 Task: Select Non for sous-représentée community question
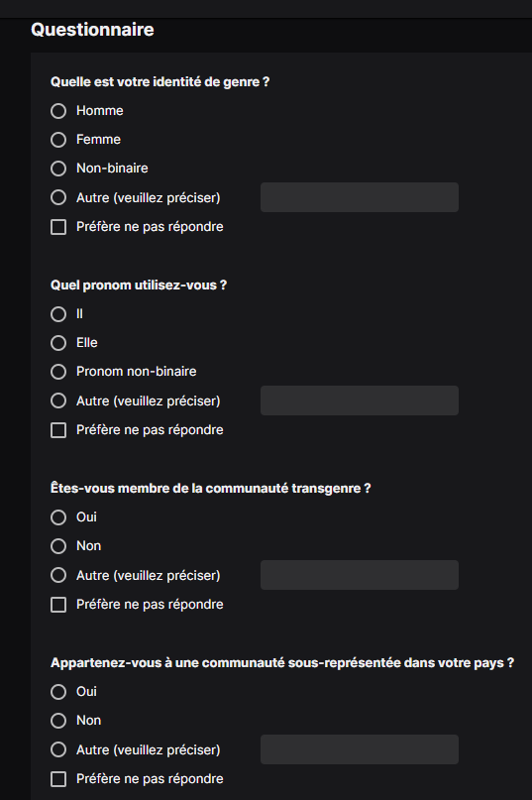point(58,721)
